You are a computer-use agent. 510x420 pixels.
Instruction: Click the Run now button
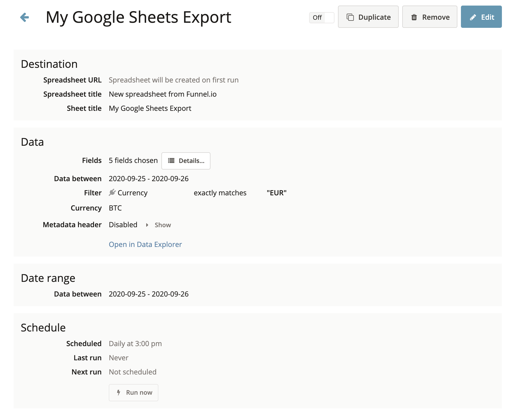point(134,392)
